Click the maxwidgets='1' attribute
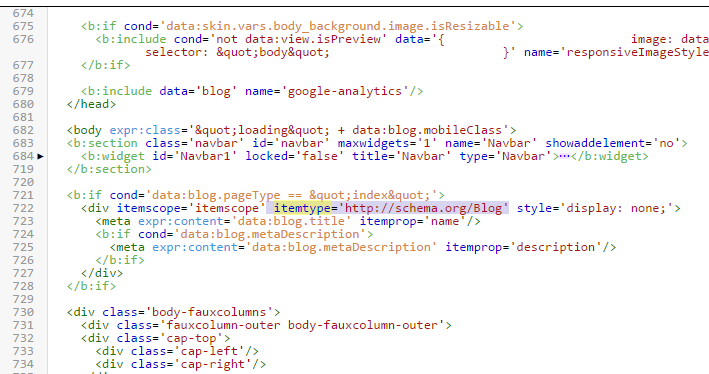The width and height of the screenshot is (709, 374). 387,143
